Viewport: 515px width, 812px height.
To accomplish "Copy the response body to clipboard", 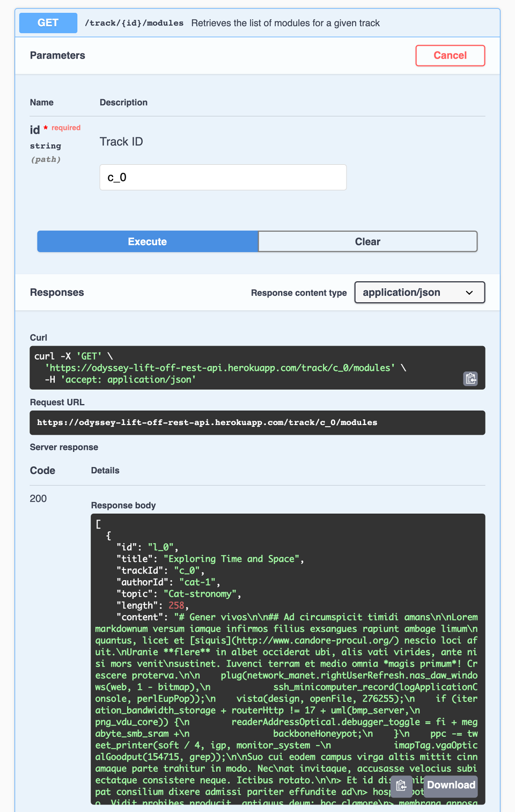I will click(x=401, y=786).
